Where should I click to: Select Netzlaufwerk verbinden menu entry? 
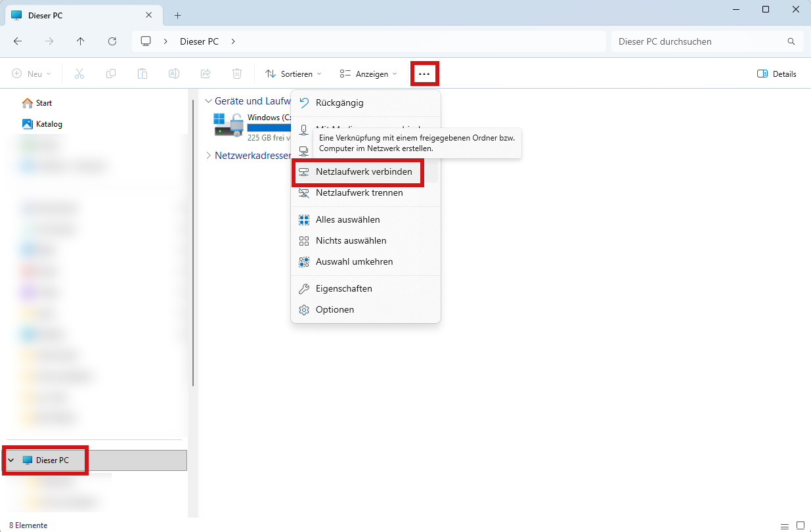(364, 172)
